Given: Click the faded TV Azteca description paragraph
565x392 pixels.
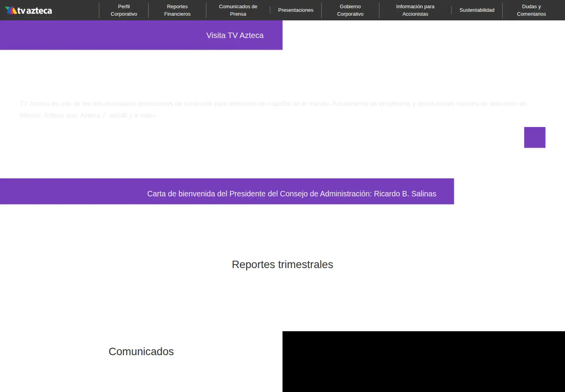Looking at the screenshot, I should (273, 109).
